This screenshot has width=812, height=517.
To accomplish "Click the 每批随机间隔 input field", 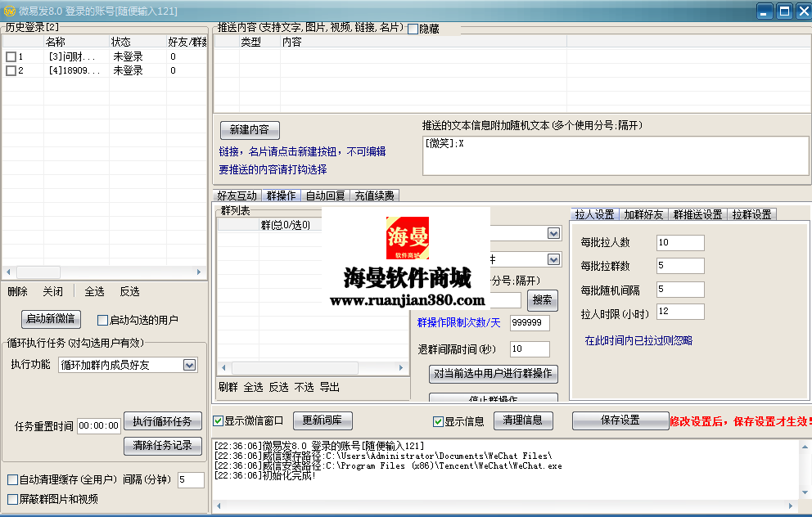I will (x=680, y=290).
